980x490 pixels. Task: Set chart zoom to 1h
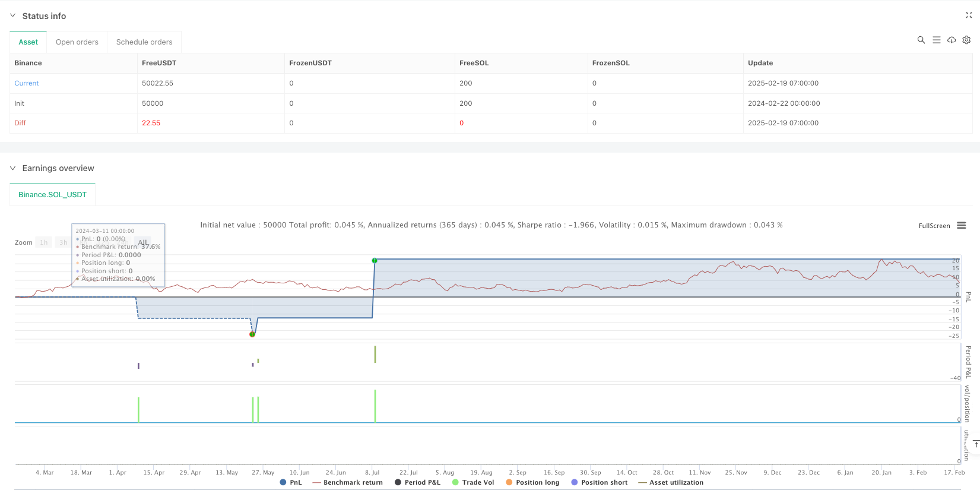[44, 242]
